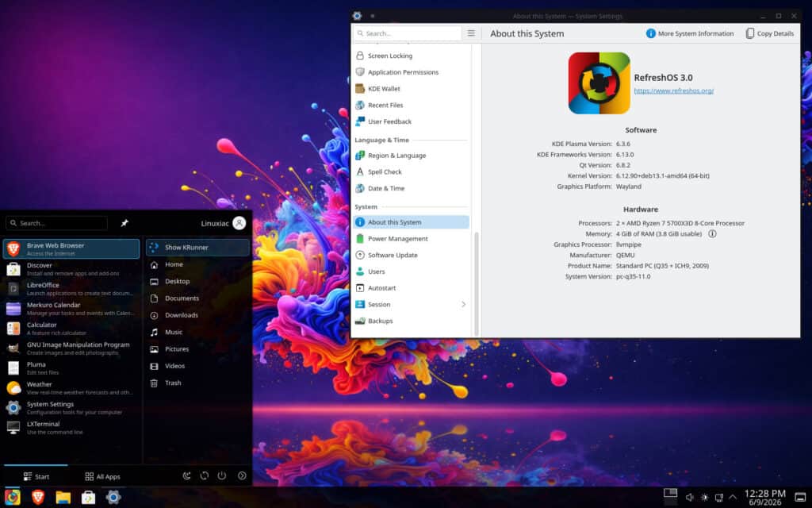Screen dimensions: 812x508
Task: Open Discover software center entry
Action: pos(71,269)
